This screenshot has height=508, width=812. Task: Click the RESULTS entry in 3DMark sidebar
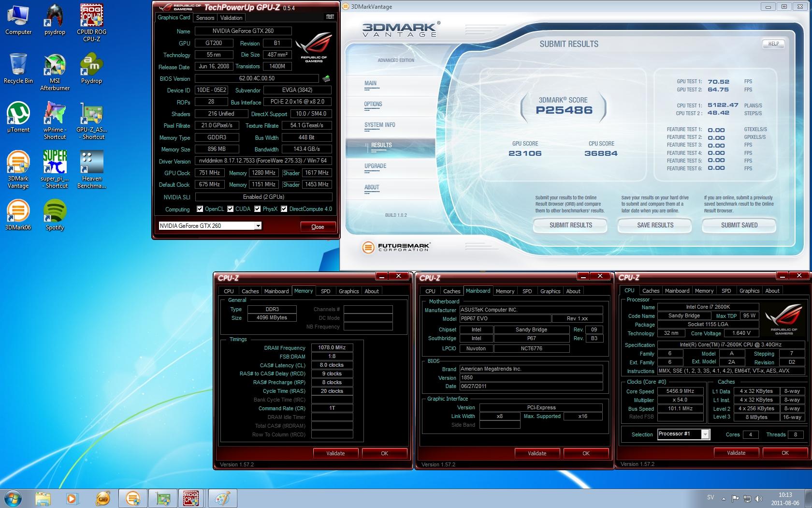381,145
